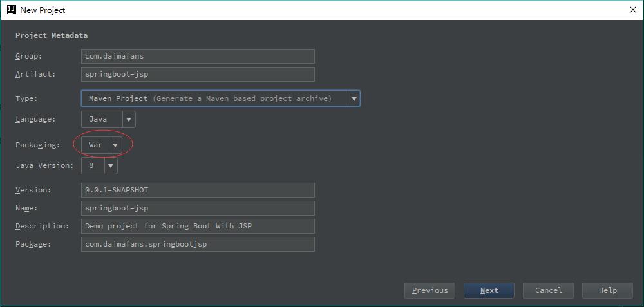The image size is (644, 307).
Task: Cancel the new project wizard
Action: 548,290
